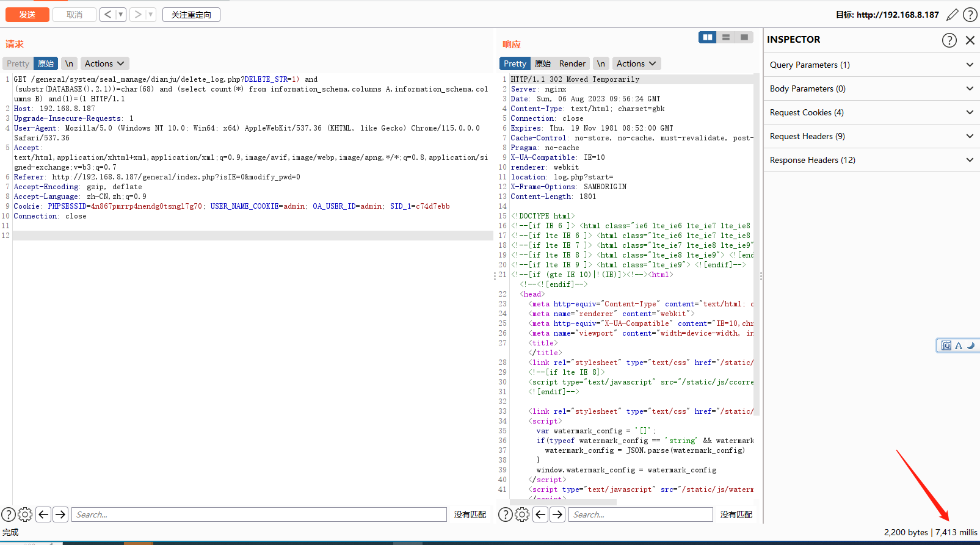The image size is (980, 545).
Task: Click the Referer header line
Action: coord(157,177)
